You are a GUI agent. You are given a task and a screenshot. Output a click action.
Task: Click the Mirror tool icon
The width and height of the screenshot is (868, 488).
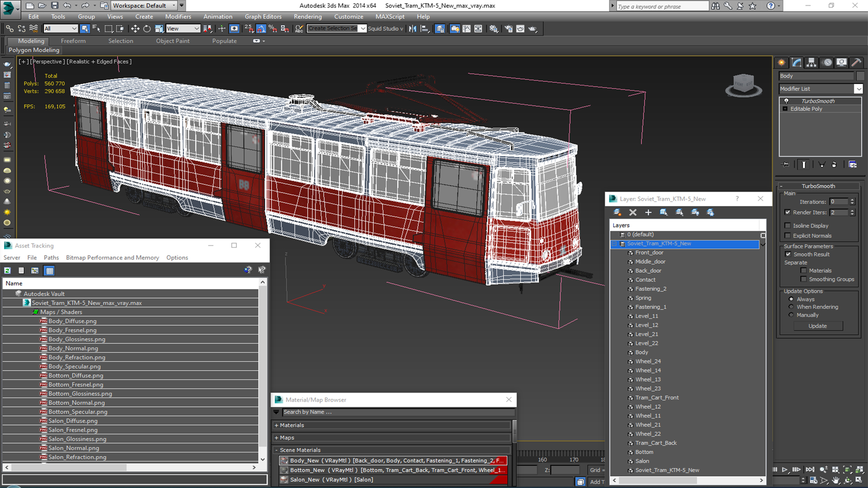click(x=412, y=28)
